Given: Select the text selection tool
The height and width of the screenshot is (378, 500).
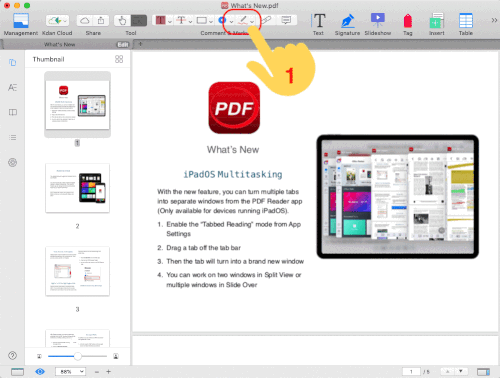Looking at the screenshot, I should pos(139,21).
